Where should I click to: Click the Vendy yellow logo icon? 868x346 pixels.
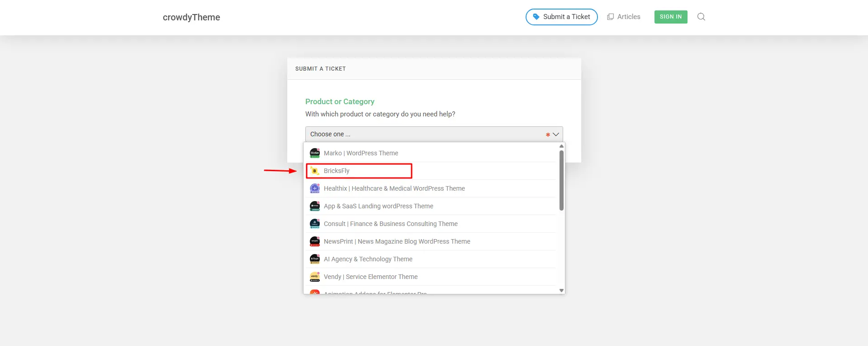click(x=315, y=277)
